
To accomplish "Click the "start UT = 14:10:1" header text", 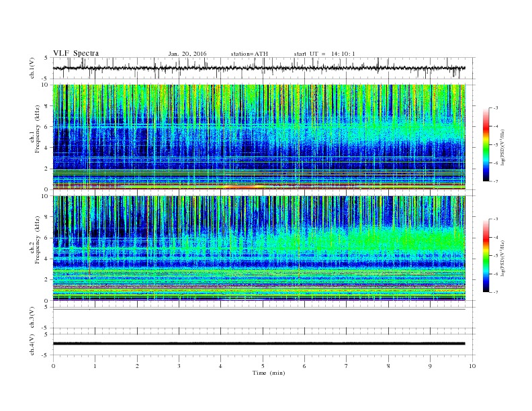I will pyautogui.click(x=324, y=54).
